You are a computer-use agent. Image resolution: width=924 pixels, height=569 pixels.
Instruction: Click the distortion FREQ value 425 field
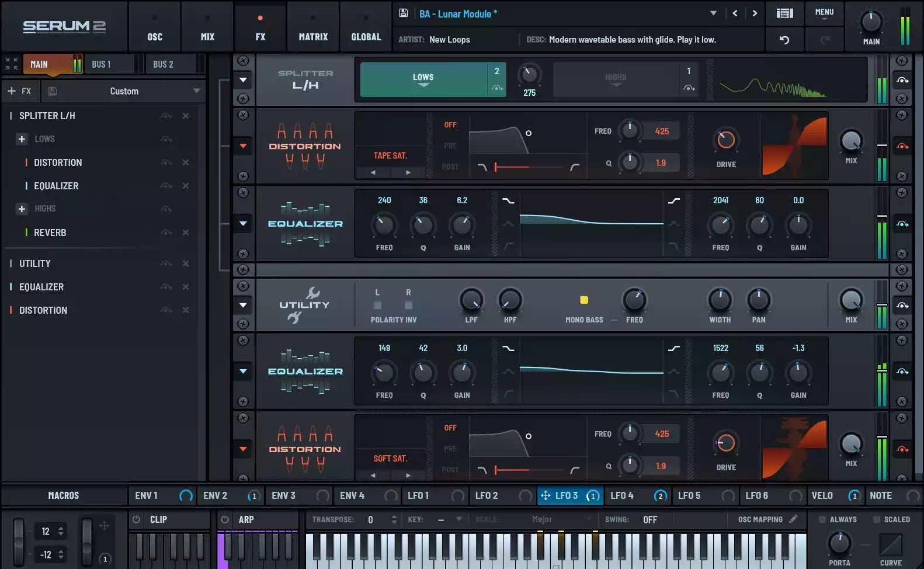coord(661,131)
